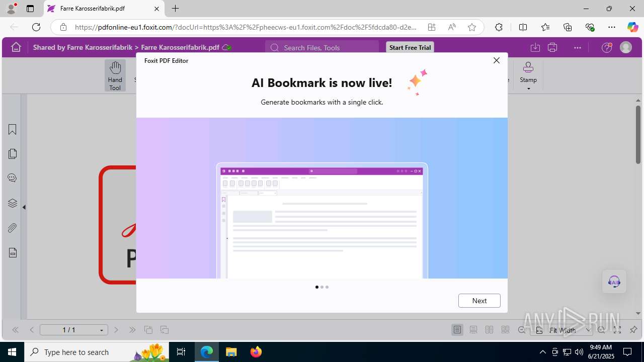This screenshot has width=644, height=362.
Task: Enter full screen mode
Action: (x=617, y=330)
